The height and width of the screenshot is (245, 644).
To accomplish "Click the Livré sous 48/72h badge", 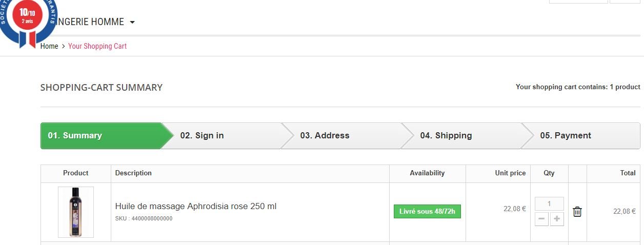I will tap(427, 212).
